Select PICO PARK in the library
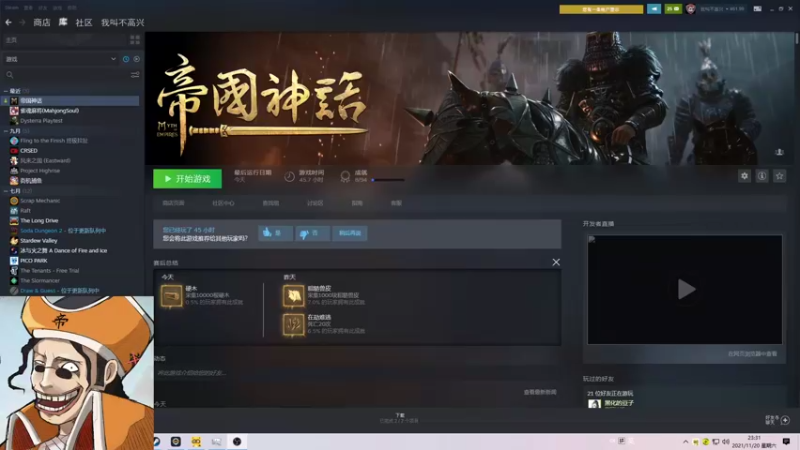This screenshot has width=800, height=450. pyautogui.click(x=34, y=260)
